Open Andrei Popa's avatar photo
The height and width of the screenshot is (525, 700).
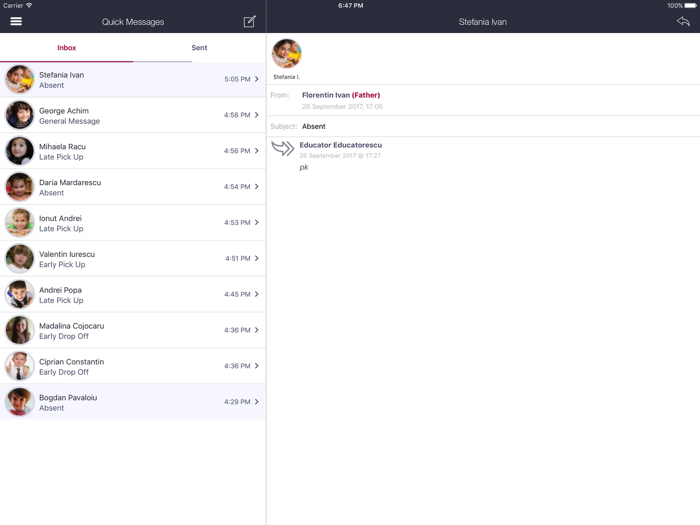pyautogui.click(x=19, y=294)
